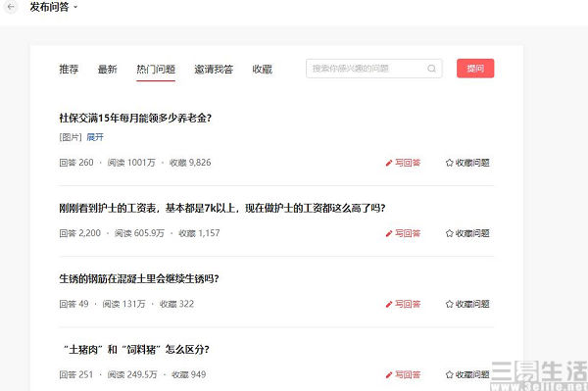This screenshot has height=391, width=588.
Task: Click pencil icon in the 社保 question row
Action: pyautogui.click(x=389, y=163)
